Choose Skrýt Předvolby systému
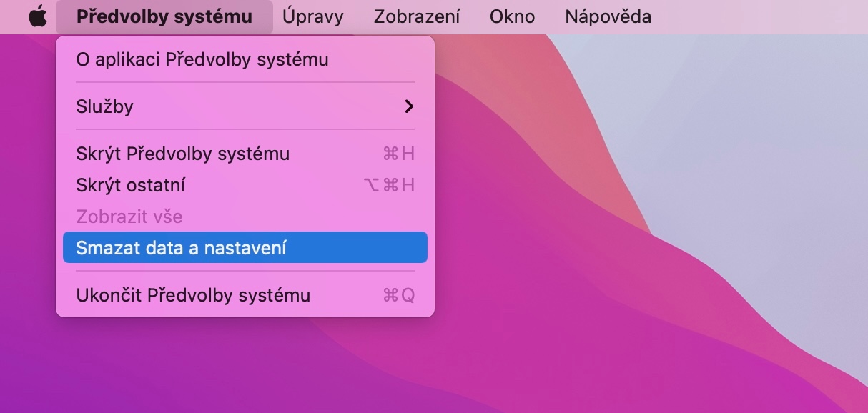The width and height of the screenshot is (868, 413). click(x=182, y=154)
